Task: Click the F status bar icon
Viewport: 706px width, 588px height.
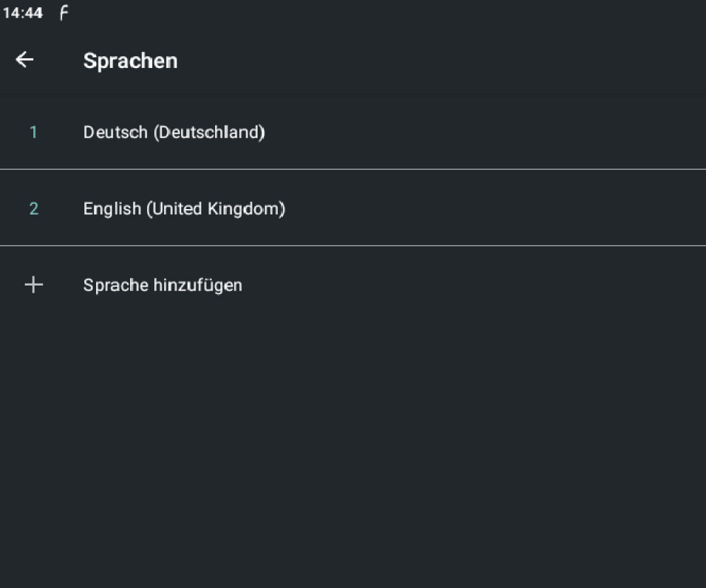Action: tap(63, 13)
